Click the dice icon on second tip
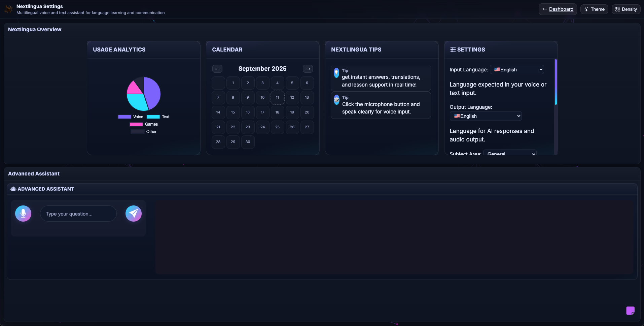The width and height of the screenshot is (644, 326). point(336,100)
